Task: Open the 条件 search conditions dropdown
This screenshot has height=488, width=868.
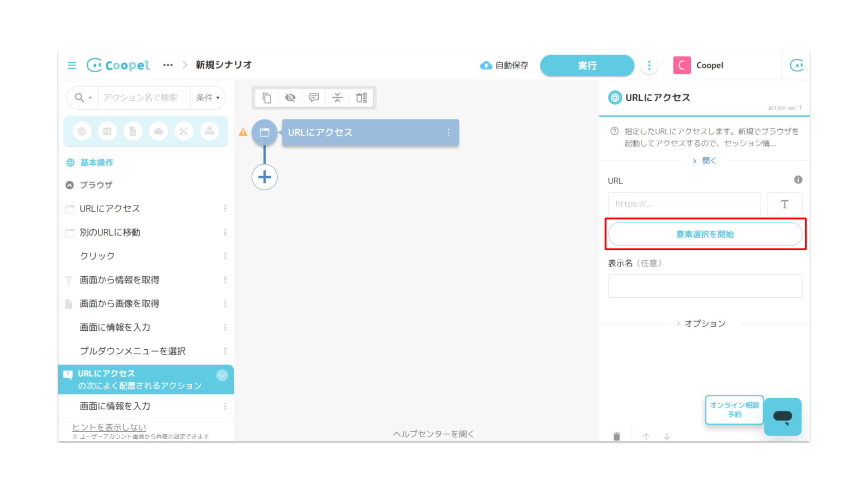Action: (208, 98)
